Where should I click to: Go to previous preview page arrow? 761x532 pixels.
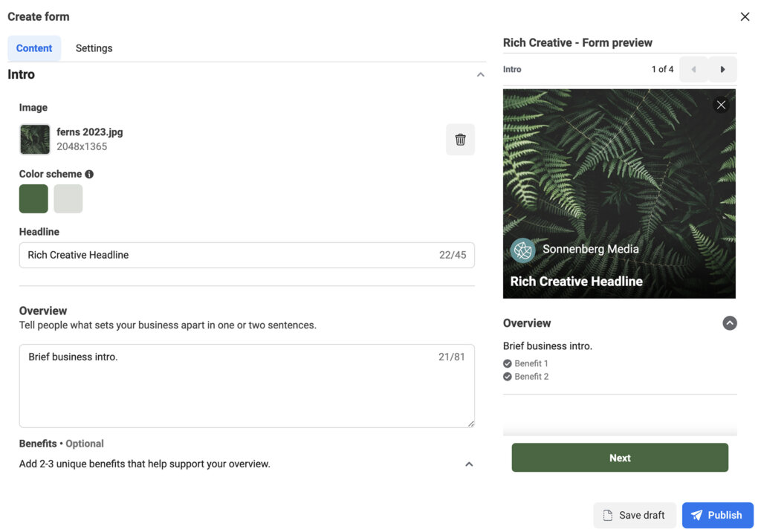coord(694,69)
